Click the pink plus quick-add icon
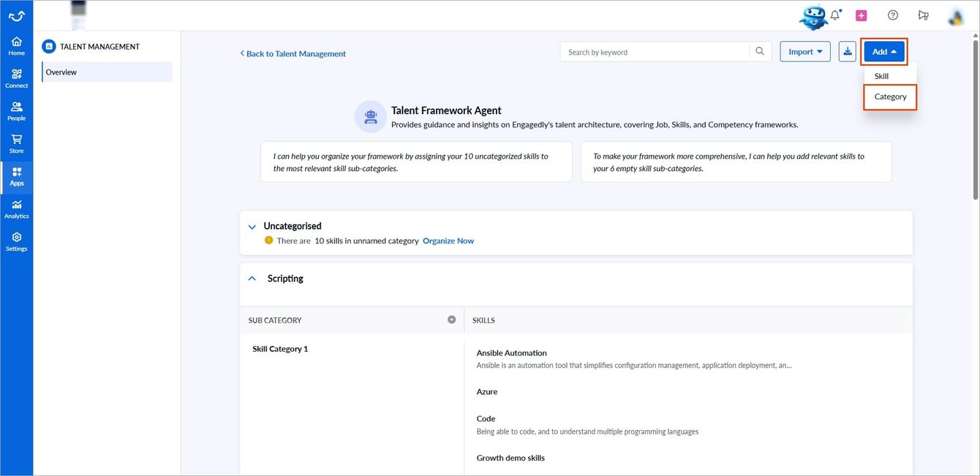Viewport: 980px width, 476px height. point(861,15)
